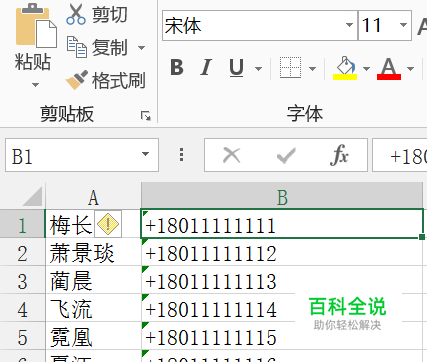Expand the font name dropdown arrow
The image size is (427, 362).
[x=349, y=25]
